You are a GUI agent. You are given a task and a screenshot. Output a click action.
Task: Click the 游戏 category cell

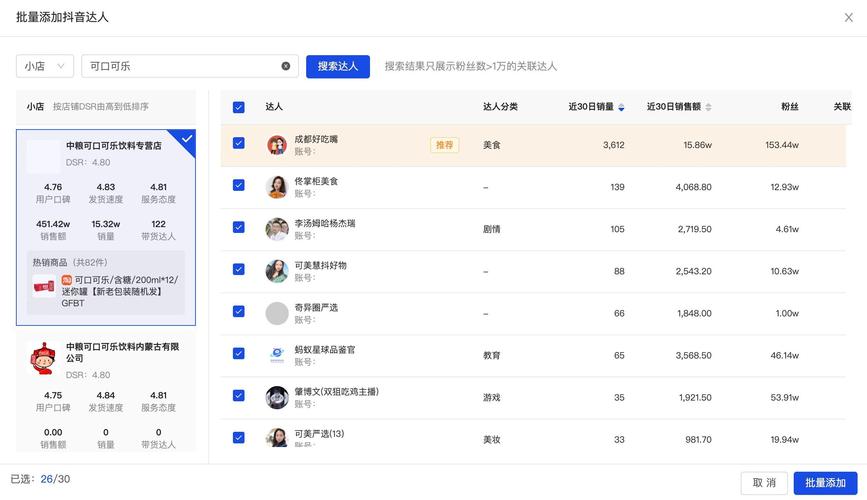[x=492, y=397]
